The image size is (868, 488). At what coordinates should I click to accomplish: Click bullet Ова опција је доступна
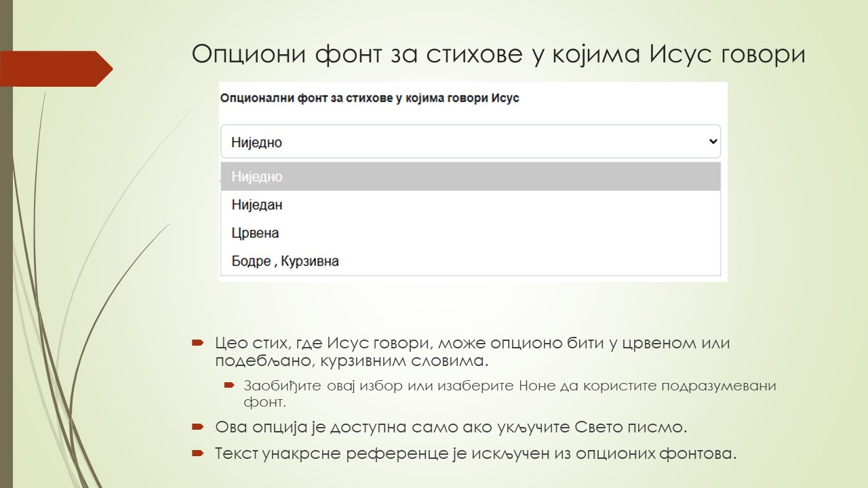[451, 427]
